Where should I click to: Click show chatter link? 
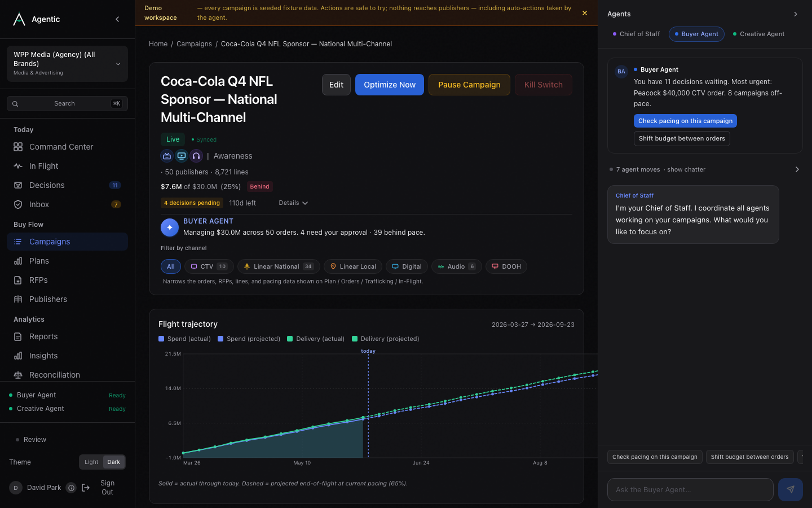[x=686, y=169]
